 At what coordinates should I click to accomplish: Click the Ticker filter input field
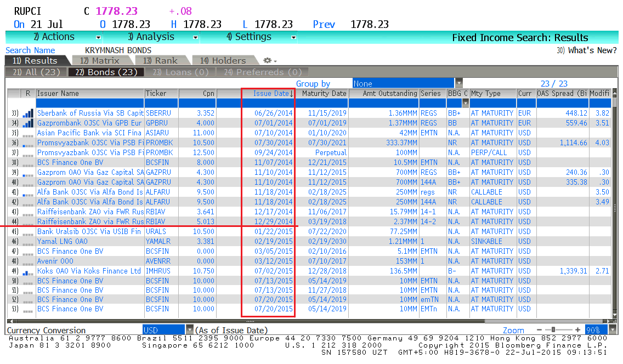[161, 103]
